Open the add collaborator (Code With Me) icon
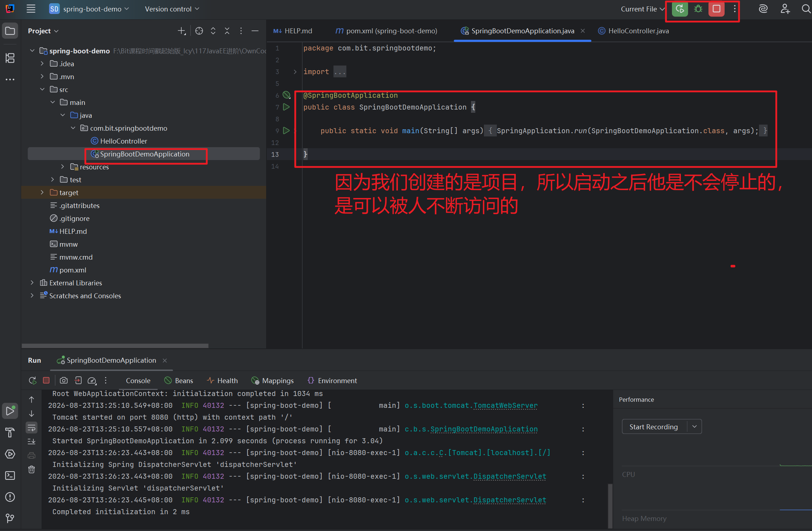 point(785,9)
